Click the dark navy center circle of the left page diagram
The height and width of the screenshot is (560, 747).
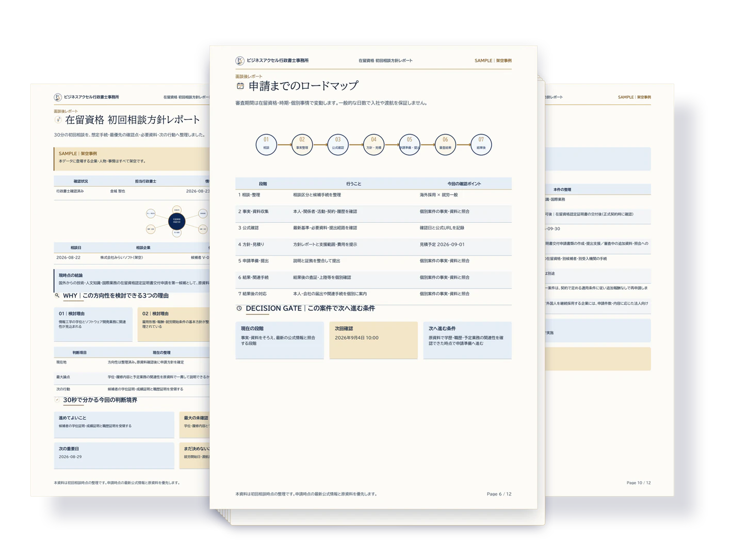[x=176, y=221]
